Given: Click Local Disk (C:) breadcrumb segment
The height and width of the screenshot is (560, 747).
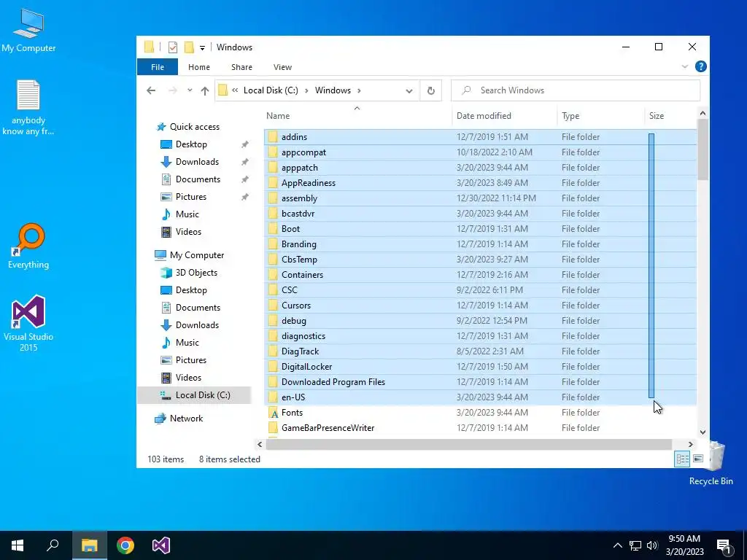Looking at the screenshot, I should coord(271,90).
